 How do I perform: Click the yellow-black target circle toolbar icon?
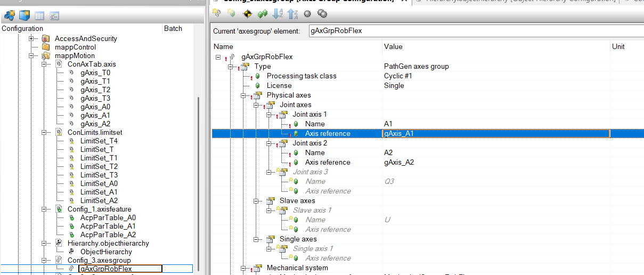tap(247, 13)
